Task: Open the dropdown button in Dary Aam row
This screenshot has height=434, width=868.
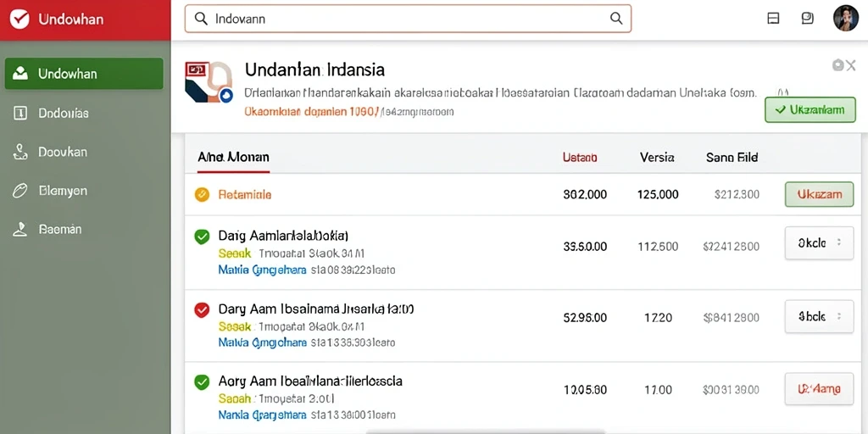Action: click(820, 317)
